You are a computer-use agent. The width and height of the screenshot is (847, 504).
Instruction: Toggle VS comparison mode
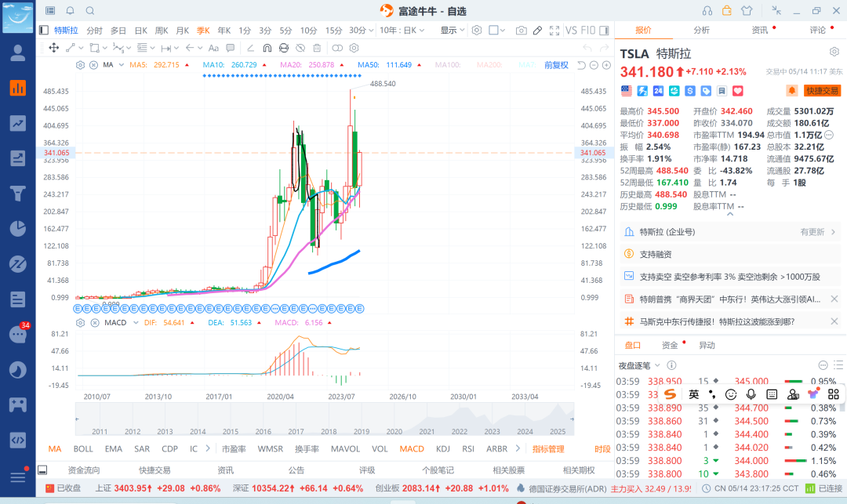click(571, 31)
